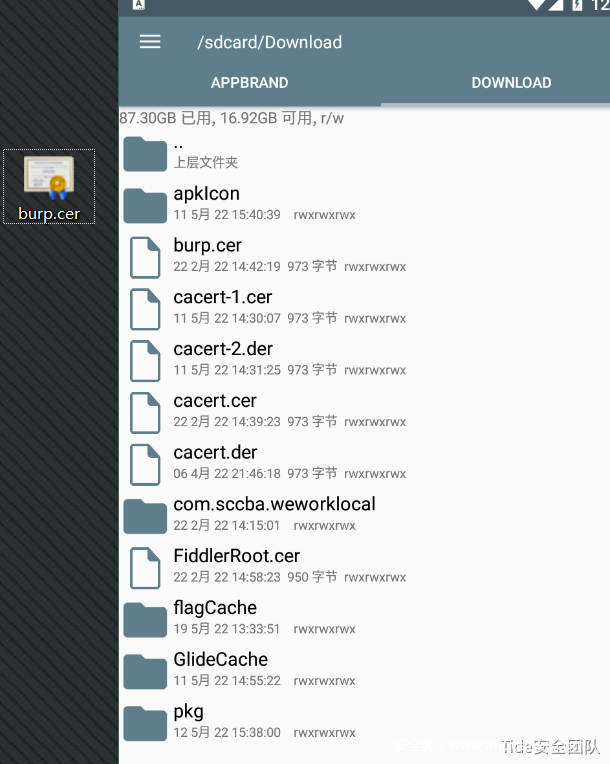This screenshot has height=764, width=610.
Task: Click apkIcon date 11 5月 22 15:40:39
Action: [x=227, y=215]
